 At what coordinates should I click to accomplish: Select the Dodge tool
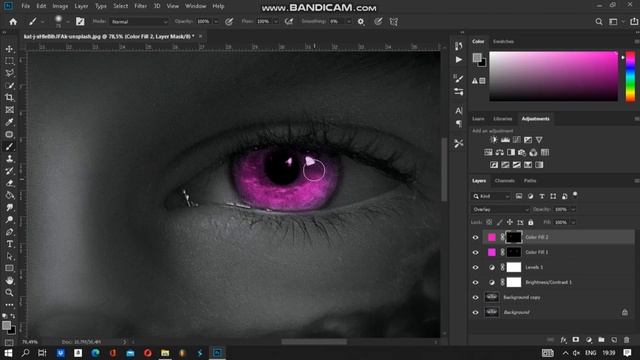[9, 220]
